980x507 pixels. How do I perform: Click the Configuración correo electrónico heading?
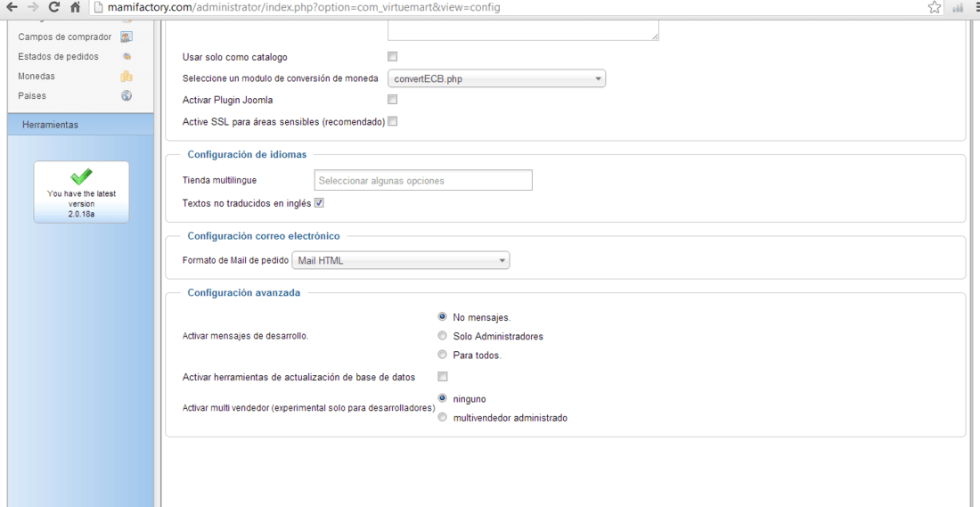[264, 236]
